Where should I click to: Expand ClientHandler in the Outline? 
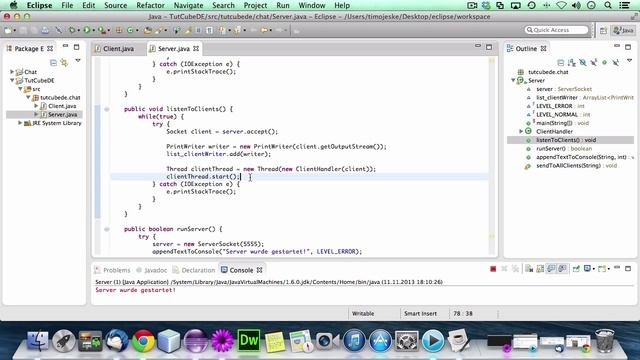(521, 131)
